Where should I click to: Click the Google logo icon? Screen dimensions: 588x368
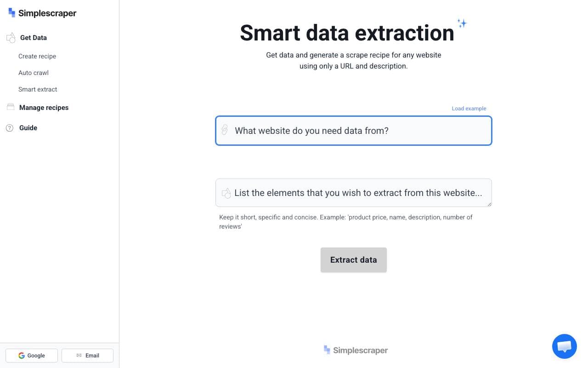tap(22, 356)
